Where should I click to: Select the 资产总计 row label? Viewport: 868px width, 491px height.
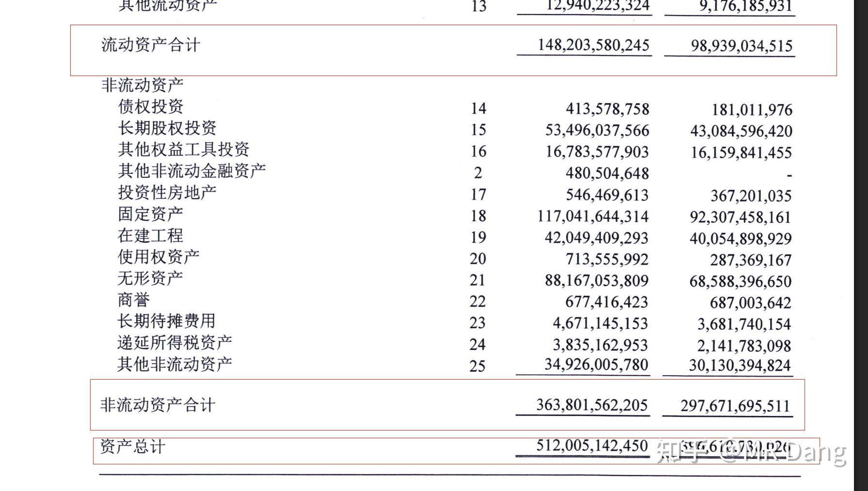click(x=133, y=446)
